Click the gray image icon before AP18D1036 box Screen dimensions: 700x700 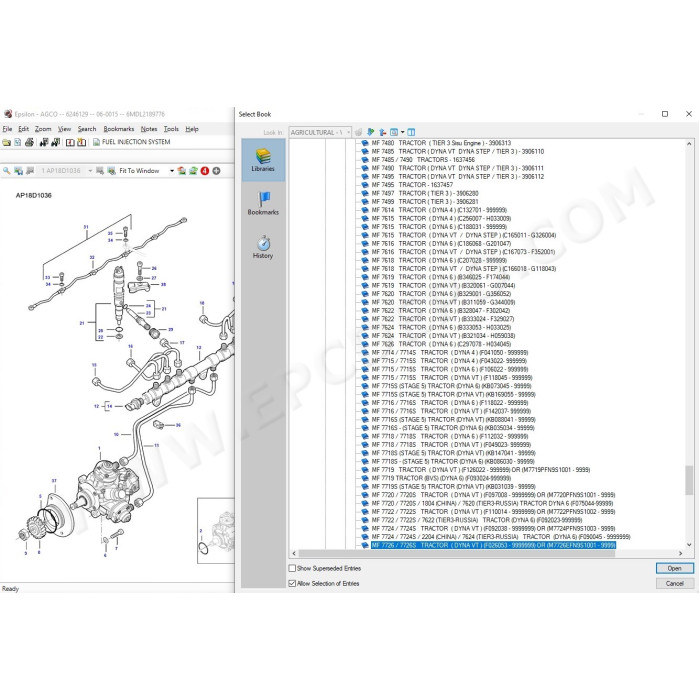tap(30, 171)
